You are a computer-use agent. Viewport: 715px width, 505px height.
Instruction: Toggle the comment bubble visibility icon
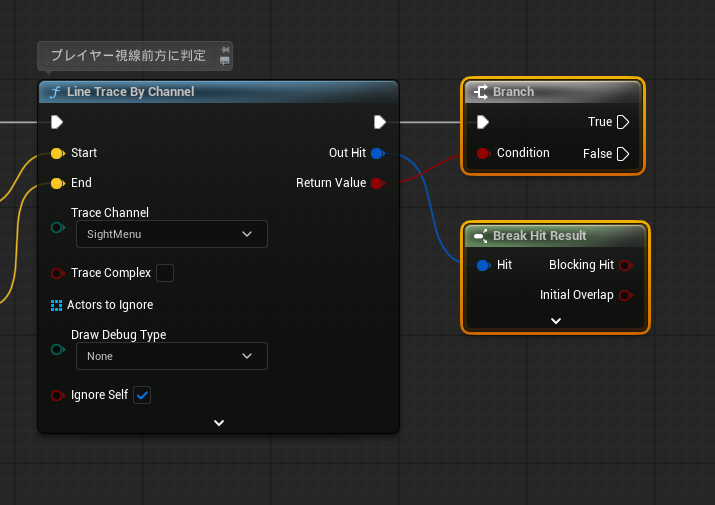click(225, 61)
